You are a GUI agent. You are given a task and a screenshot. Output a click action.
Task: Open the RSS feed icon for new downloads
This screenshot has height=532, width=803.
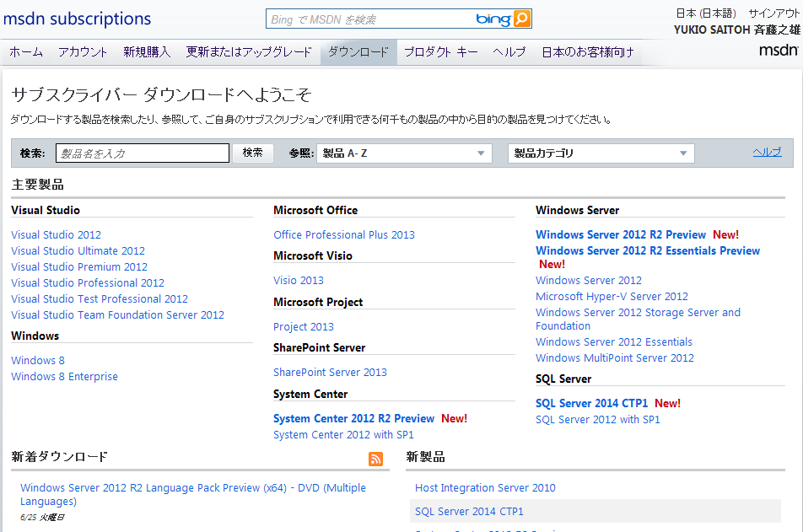[x=375, y=459]
